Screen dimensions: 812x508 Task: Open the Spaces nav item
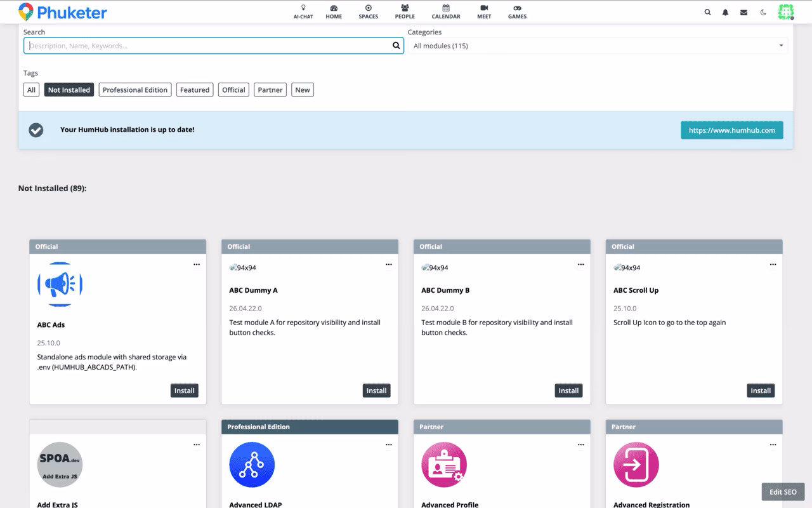click(369, 12)
